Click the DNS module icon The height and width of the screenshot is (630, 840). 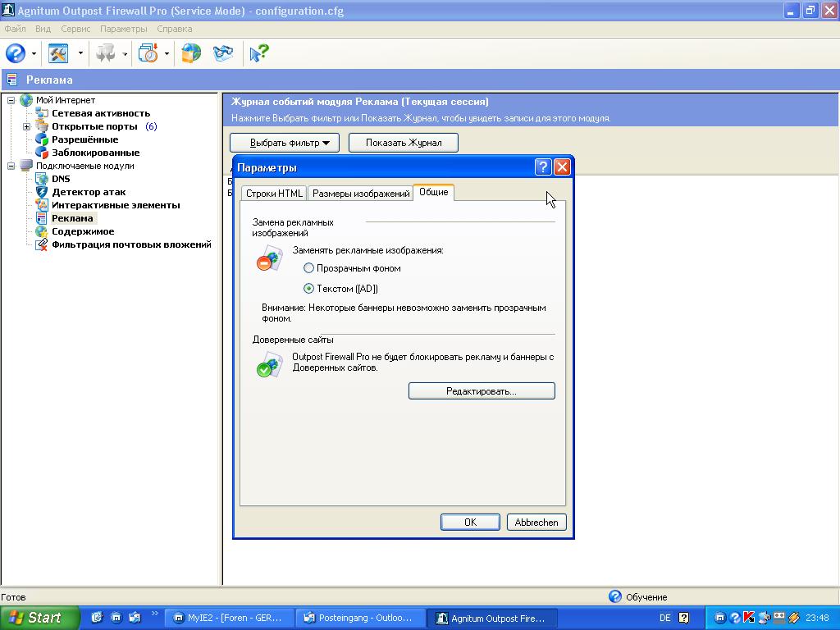click(x=42, y=179)
